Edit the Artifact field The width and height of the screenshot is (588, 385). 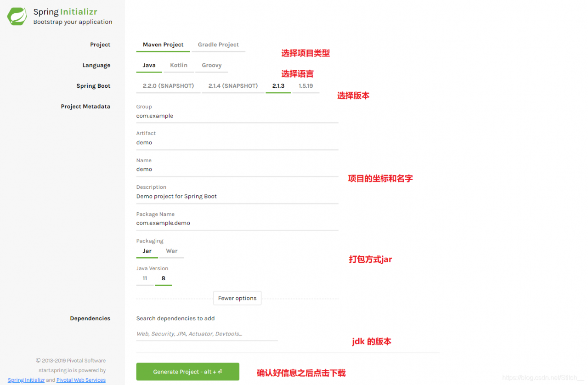coord(237,143)
